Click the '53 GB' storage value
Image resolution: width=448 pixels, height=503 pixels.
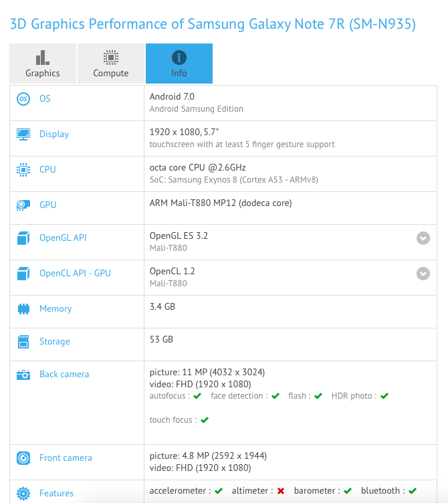[161, 339]
